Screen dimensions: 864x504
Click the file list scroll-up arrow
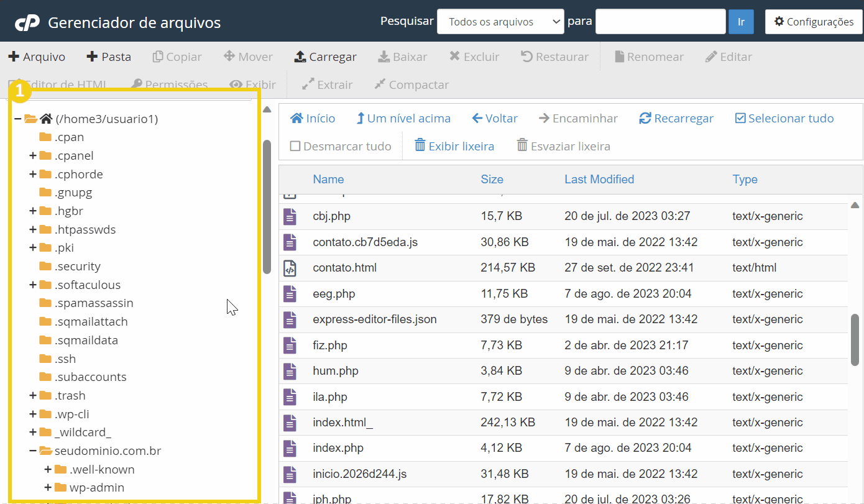point(855,205)
